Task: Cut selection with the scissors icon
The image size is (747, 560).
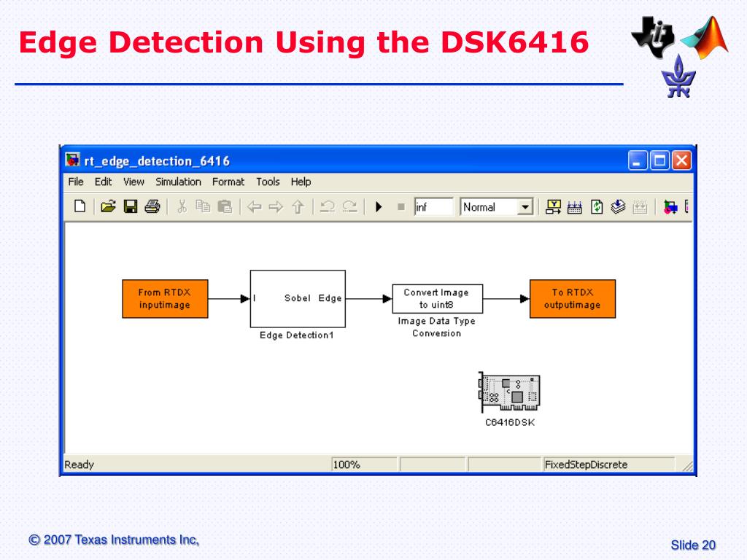Action: coord(182,206)
